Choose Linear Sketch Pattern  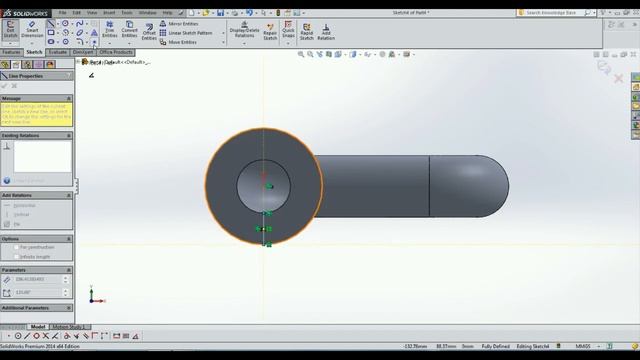(186, 33)
